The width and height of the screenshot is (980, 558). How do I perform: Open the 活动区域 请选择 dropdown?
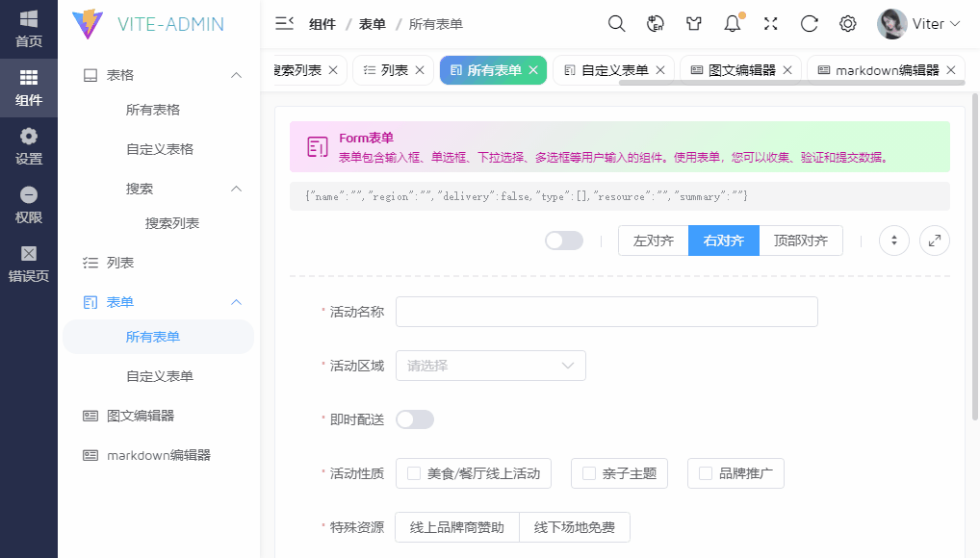pos(491,366)
